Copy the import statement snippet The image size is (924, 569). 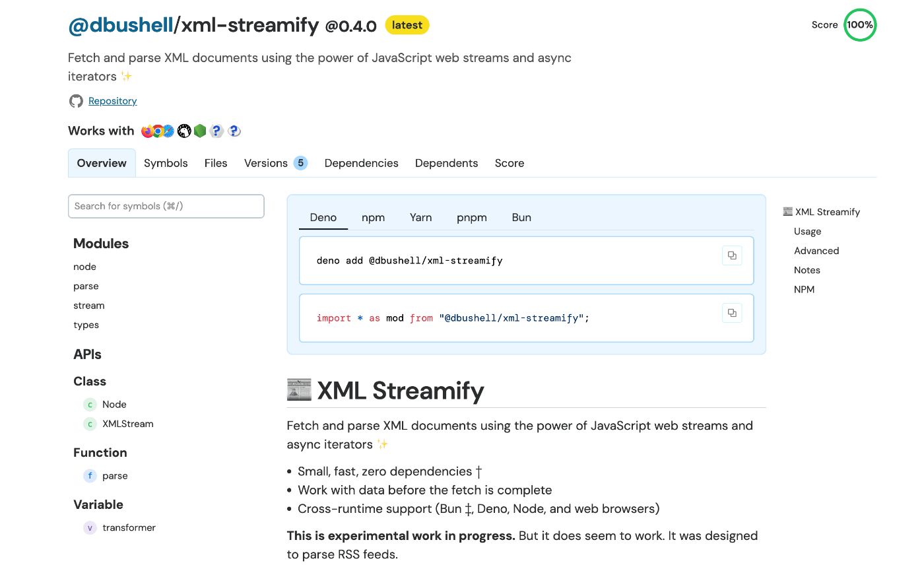coord(732,313)
